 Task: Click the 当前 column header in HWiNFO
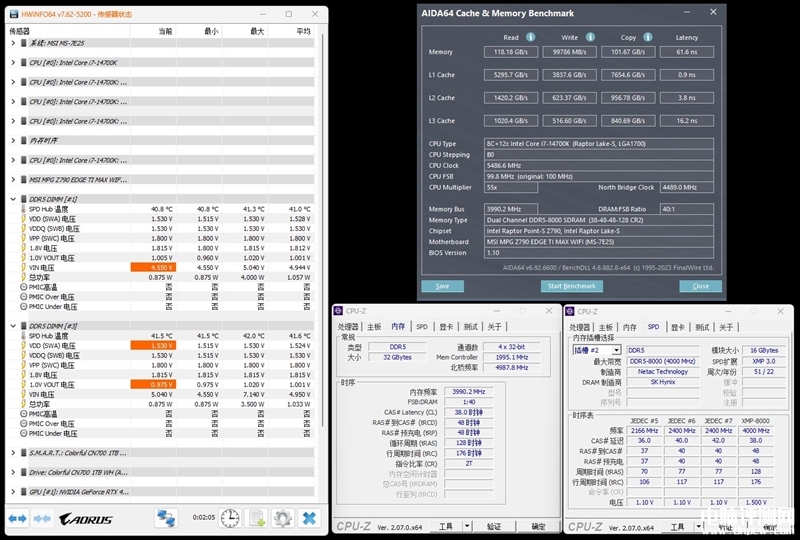point(154,31)
